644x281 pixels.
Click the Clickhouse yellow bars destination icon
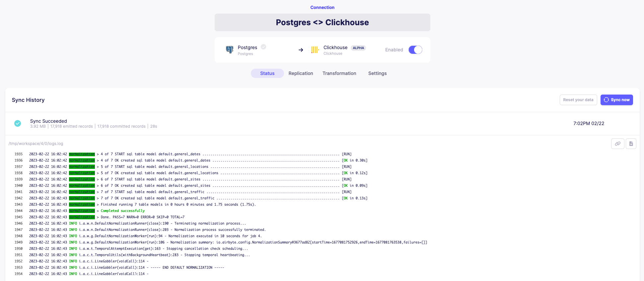[x=315, y=50]
